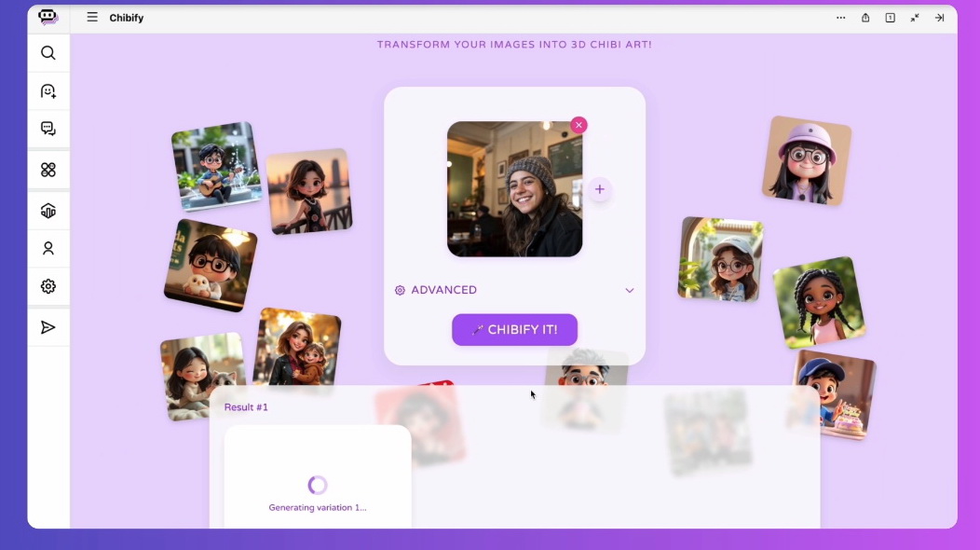Click the paper plane send sidebar icon
Viewport: 980px width, 550px height.
pos(48,327)
